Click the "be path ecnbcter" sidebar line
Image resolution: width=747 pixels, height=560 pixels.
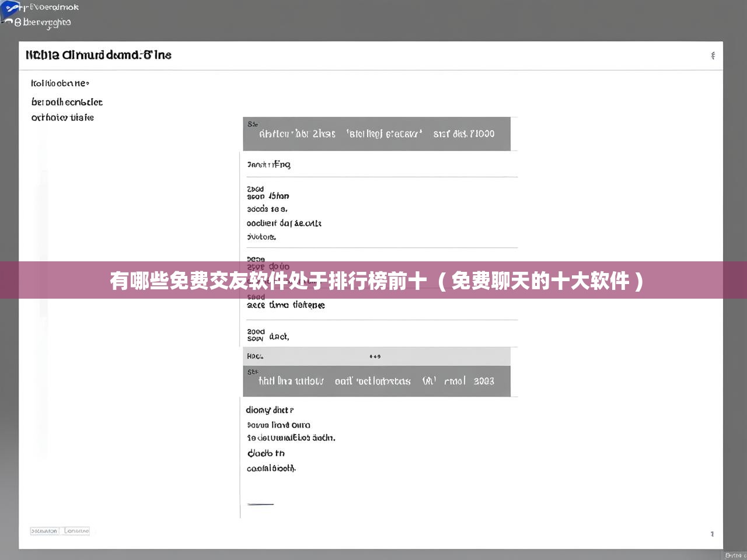point(67,102)
